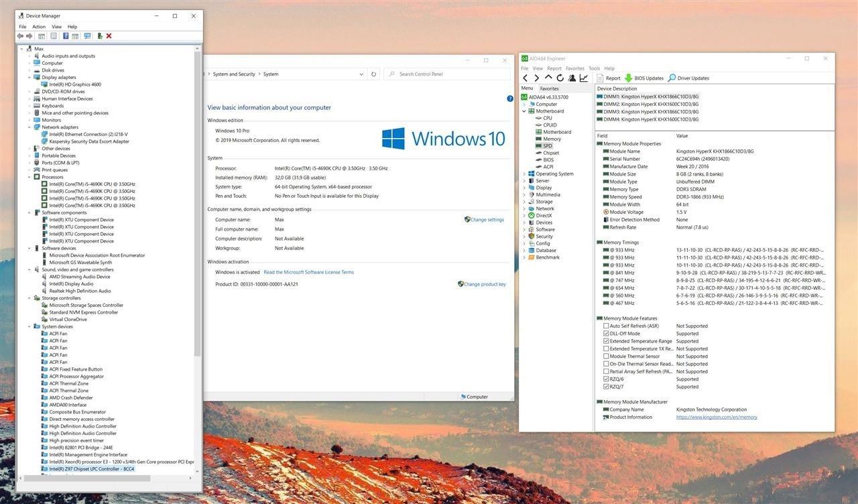Viewport: 858px width, 504px height.
Task: Expand the Monitors node in Device Manager
Action: pyautogui.click(x=29, y=120)
